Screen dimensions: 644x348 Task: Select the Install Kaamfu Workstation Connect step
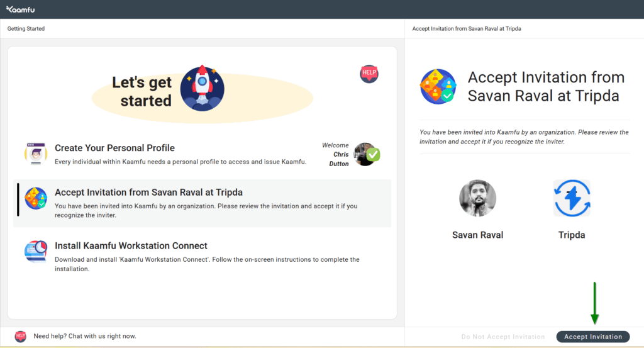tap(131, 245)
